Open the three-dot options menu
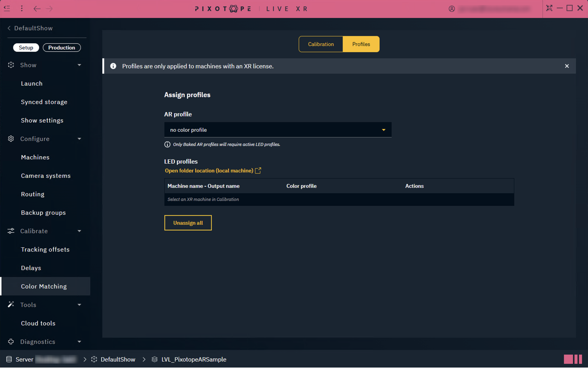This screenshot has width=588, height=369. (x=22, y=9)
